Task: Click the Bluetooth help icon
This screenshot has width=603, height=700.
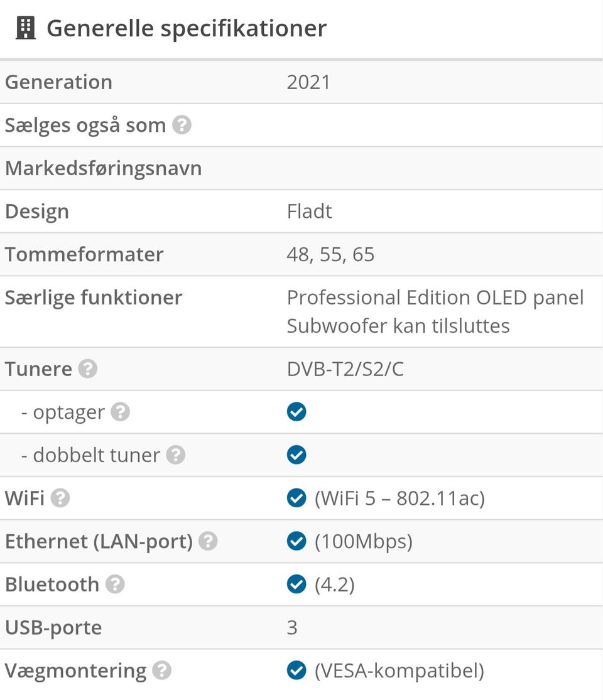Action: pos(115,584)
